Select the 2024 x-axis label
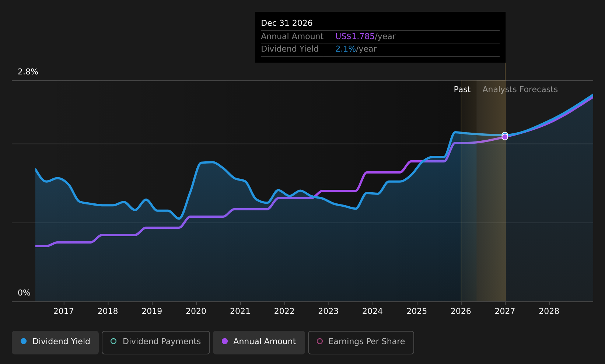 (x=373, y=311)
